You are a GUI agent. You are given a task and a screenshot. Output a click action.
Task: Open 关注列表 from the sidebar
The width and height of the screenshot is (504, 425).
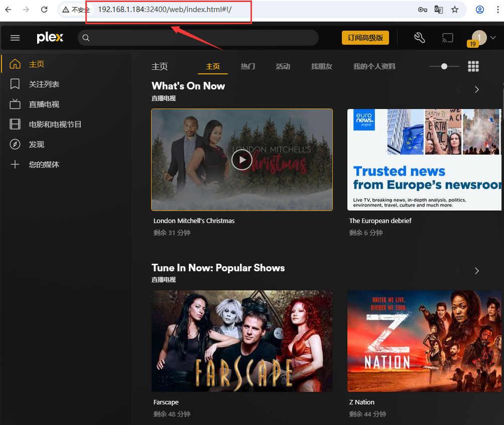click(40, 84)
